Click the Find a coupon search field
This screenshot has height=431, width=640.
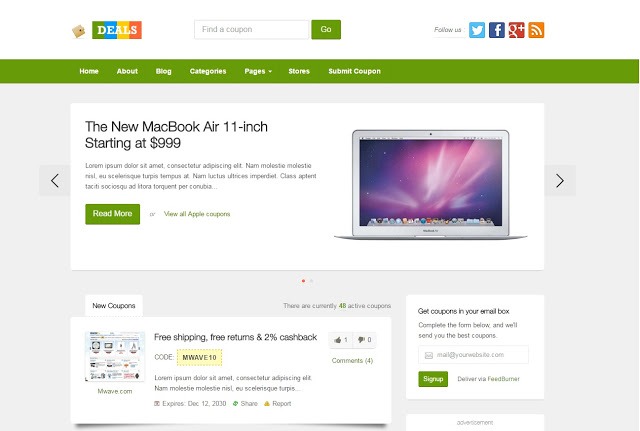[252, 29]
